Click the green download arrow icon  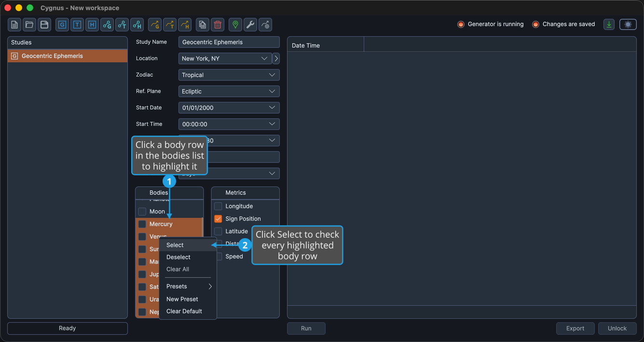pos(609,25)
